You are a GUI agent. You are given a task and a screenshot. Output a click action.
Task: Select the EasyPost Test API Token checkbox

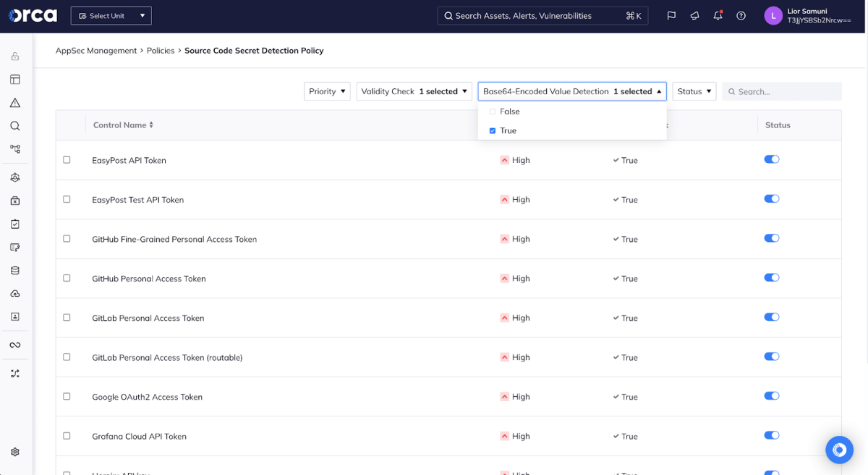click(67, 199)
